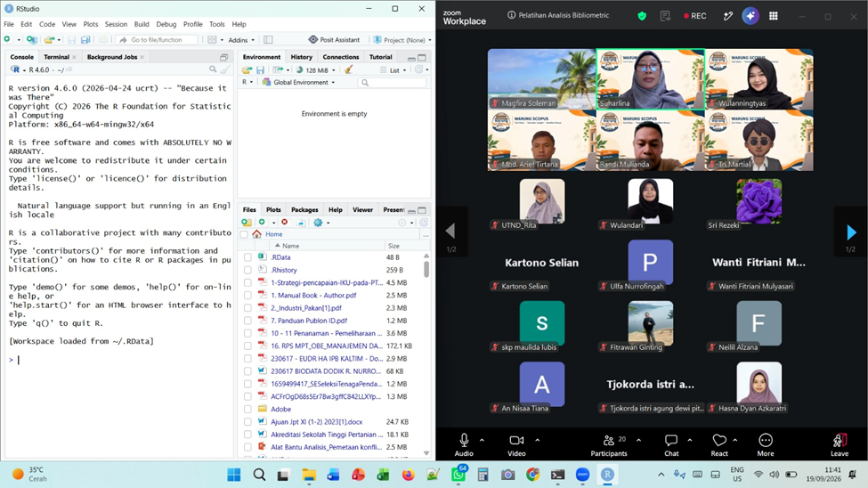Toggle Video camera in Zoom
The image size is (868, 488).
click(516, 444)
